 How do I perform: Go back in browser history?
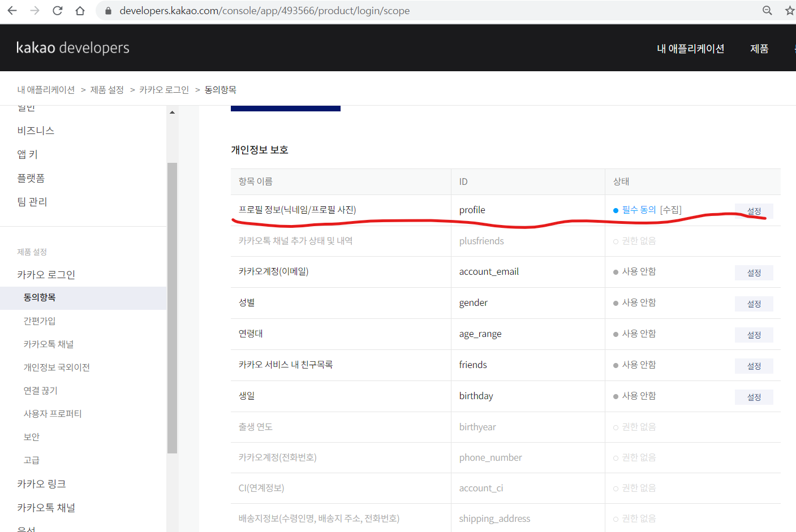(12, 11)
